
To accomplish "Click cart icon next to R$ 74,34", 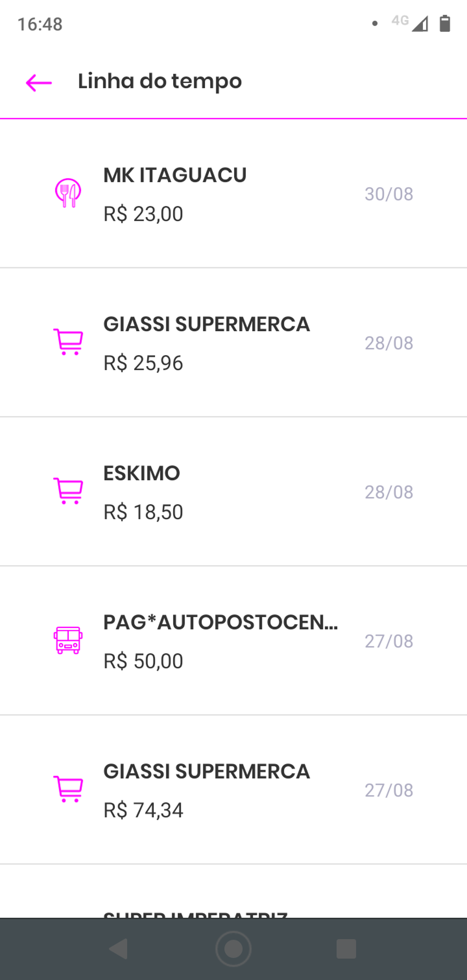I will 69,789.
